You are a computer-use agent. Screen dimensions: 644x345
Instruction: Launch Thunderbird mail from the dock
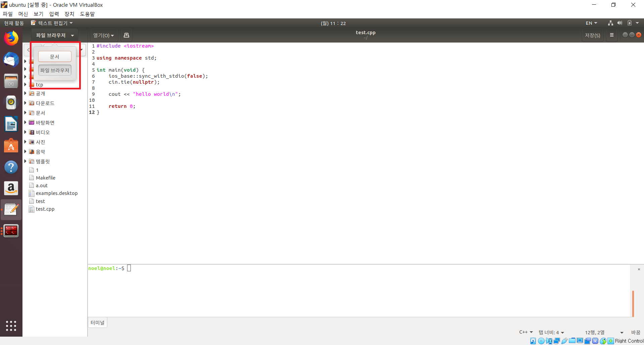tap(11, 60)
